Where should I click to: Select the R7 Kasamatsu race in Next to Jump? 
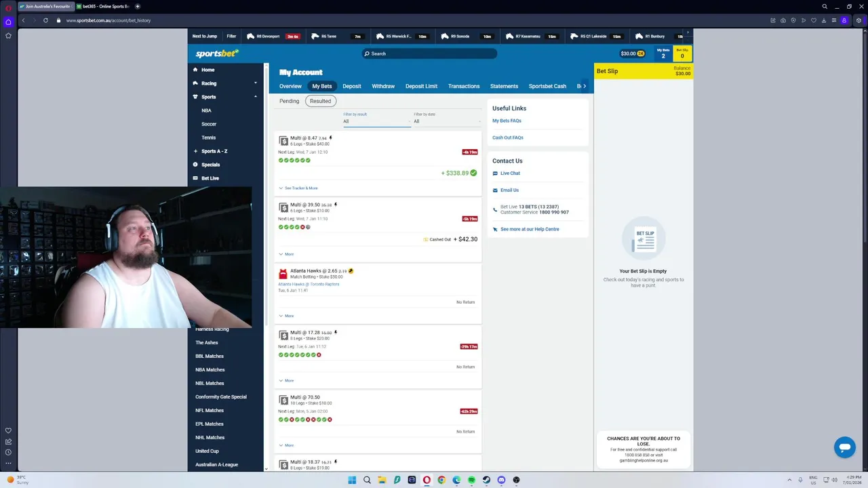531,37
